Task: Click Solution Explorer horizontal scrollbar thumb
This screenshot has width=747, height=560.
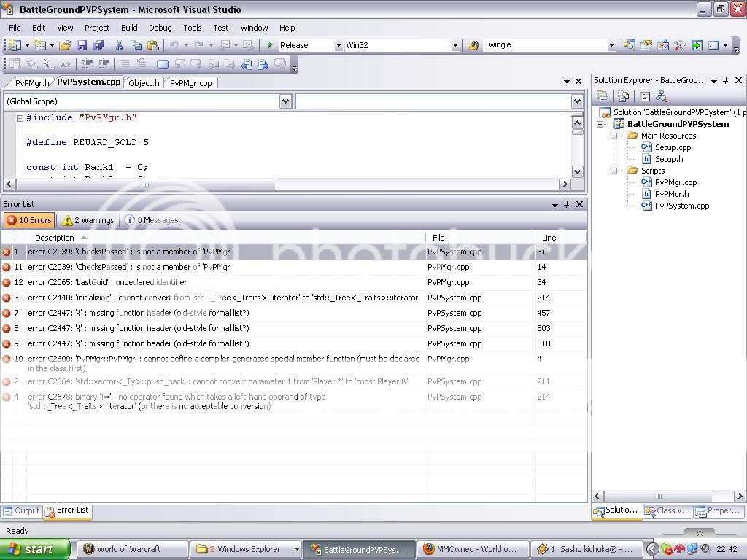Action: pyautogui.click(x=659, y=496)
